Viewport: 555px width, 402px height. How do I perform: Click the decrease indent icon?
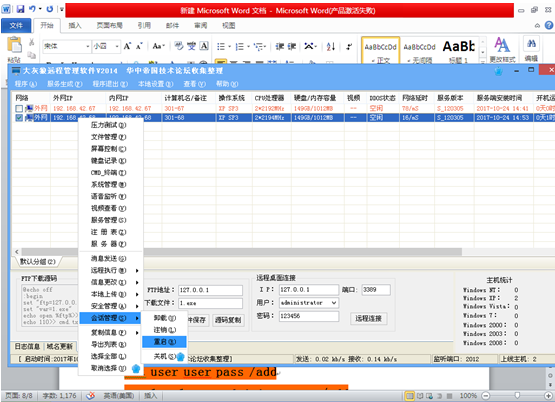(280, 46)
